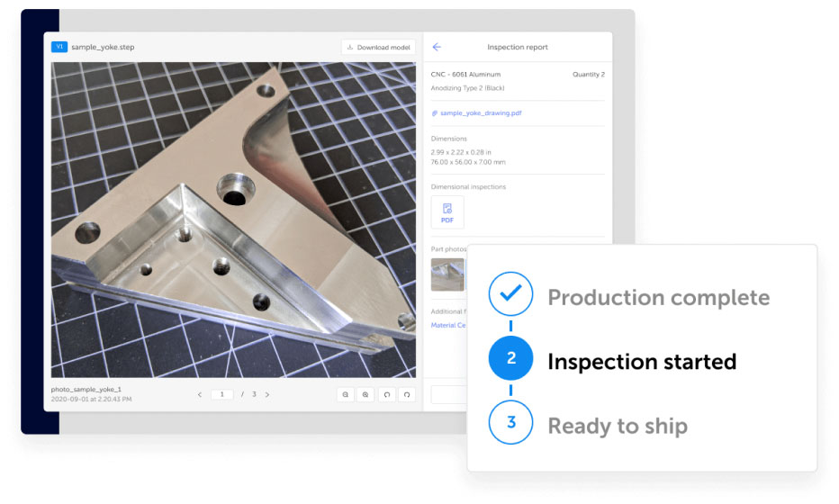Click the back arrow in Inspection report
The height and width of the screenshot is (504, 839).
tap(437, 47)
